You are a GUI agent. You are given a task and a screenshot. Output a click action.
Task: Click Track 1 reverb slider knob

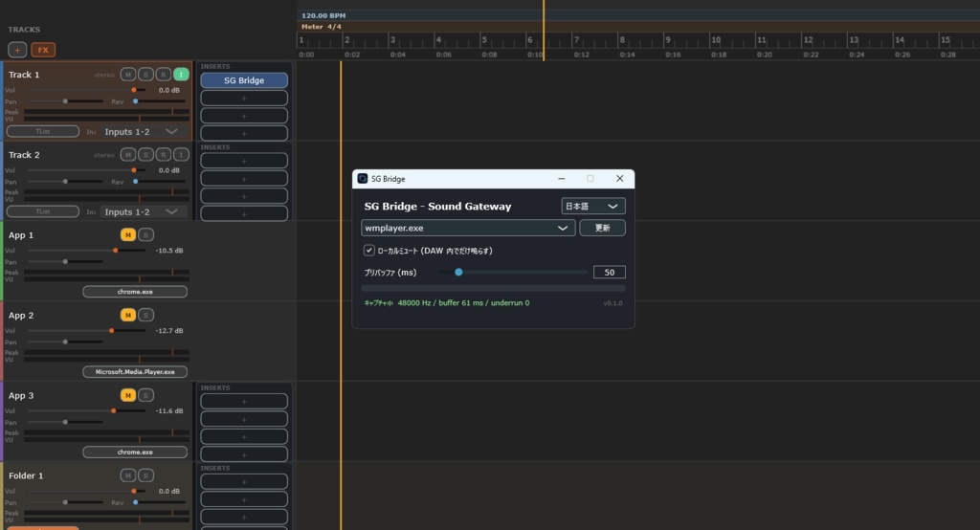click(x=136, y=101)
